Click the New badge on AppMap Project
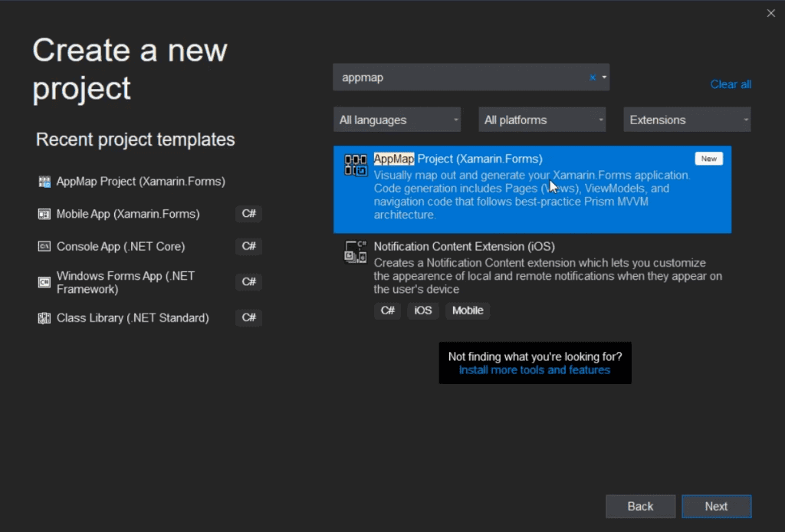The width and height of the screenshot is (785, 532). pos(708,159)
